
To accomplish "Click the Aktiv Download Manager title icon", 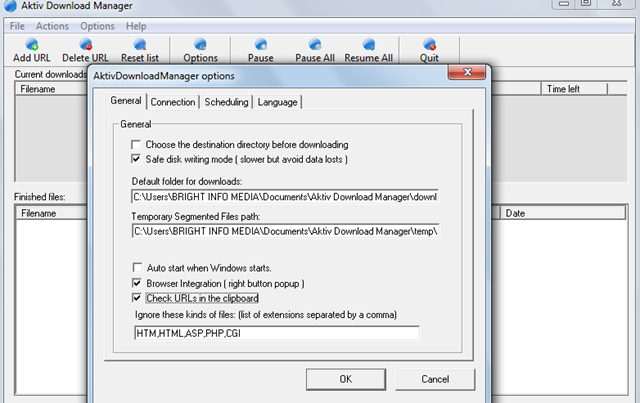I will tap(10, 5).
